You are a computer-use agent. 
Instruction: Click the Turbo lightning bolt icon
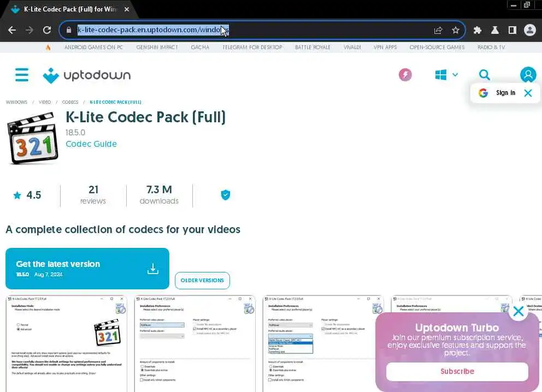tap(405, 75)
